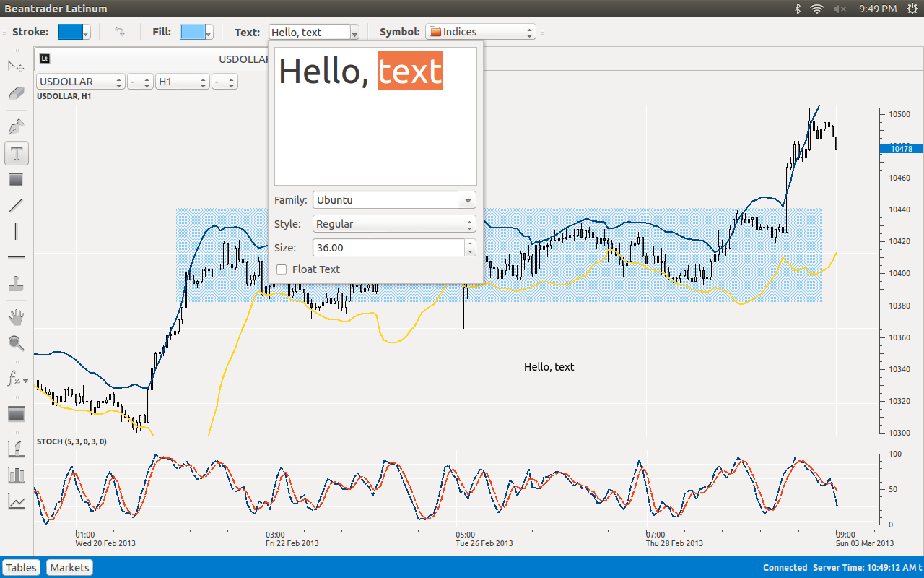The image size is (924, 578).
Task: Open the Indices symbol dropdown
Action: (x=481, y=32)
